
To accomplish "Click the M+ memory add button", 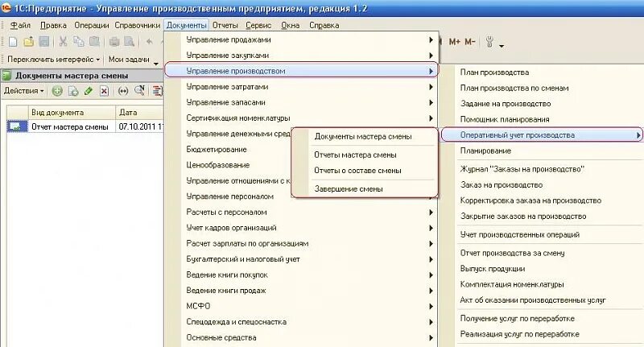I will point(454,42).
